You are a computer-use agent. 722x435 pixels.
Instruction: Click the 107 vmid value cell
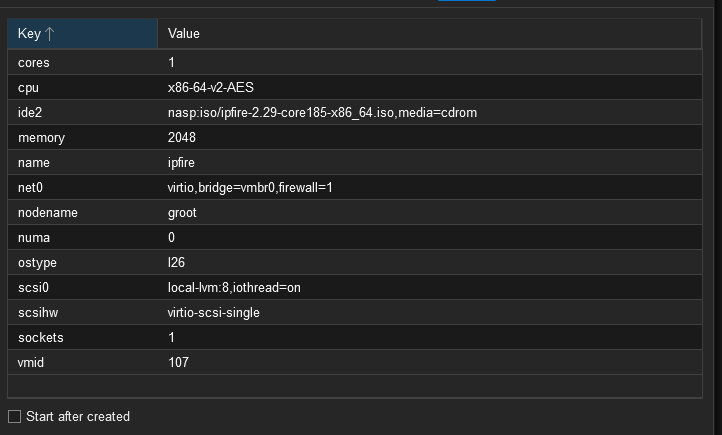(x=430, y=362)
